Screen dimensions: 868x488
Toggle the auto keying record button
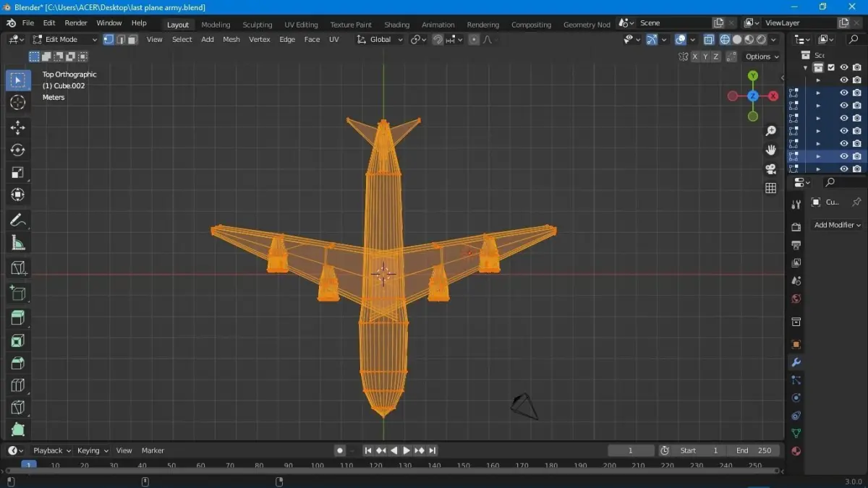pos(340,450)
